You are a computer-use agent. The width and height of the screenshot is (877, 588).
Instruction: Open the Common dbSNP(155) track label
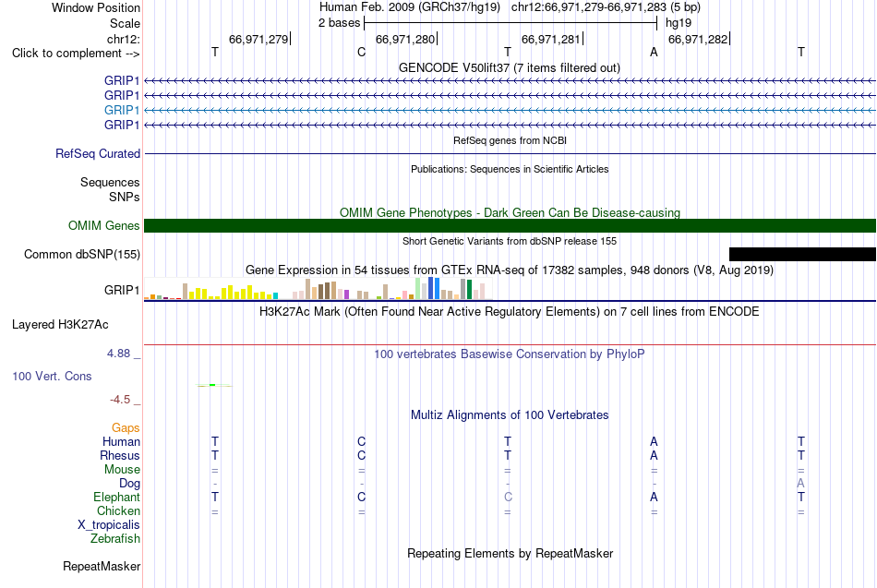point(81,254)
